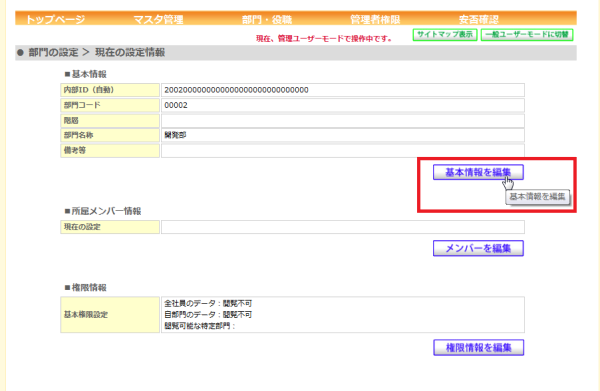The image size is (600, 391).
Task: Click the 部門の設定 > 現在の設定情報 breadcrumb
Action: [96, 52]
